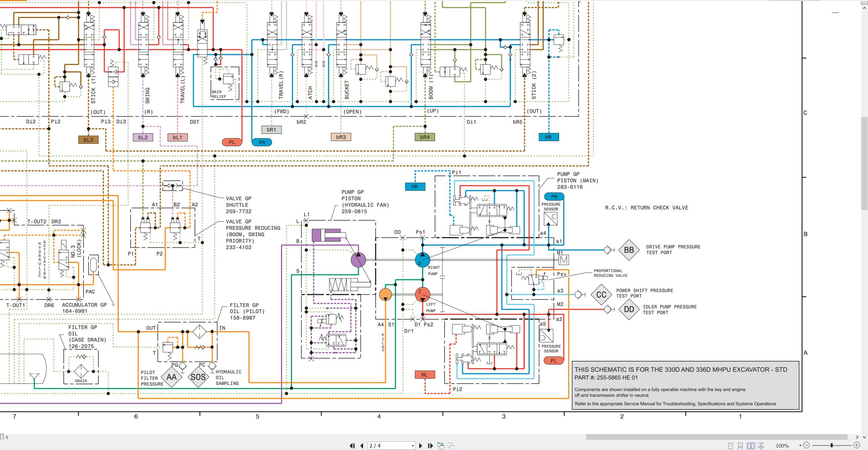Viewport: 868px width, 450px height.
Task: Click the vertical scrollbar thumb
Action: pos(865,163)
